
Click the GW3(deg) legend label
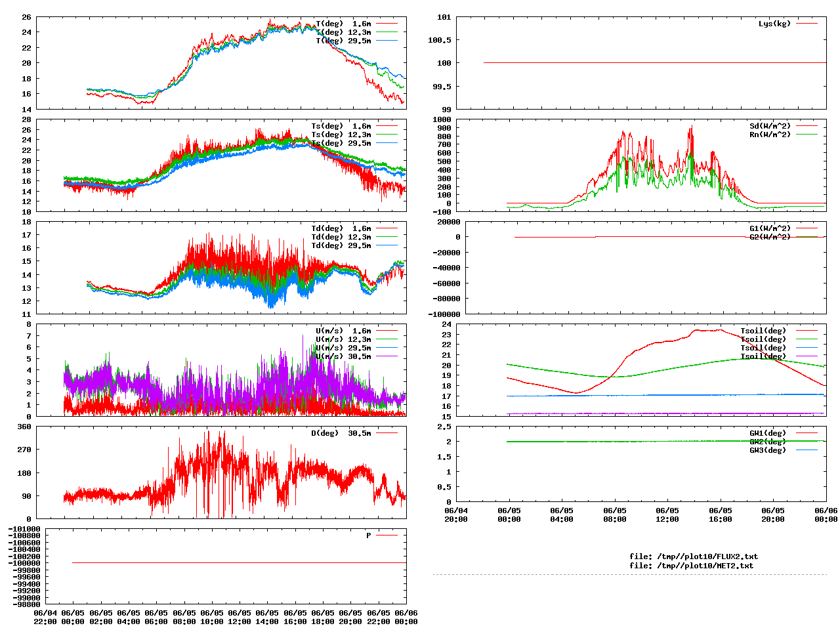[768, 450]
